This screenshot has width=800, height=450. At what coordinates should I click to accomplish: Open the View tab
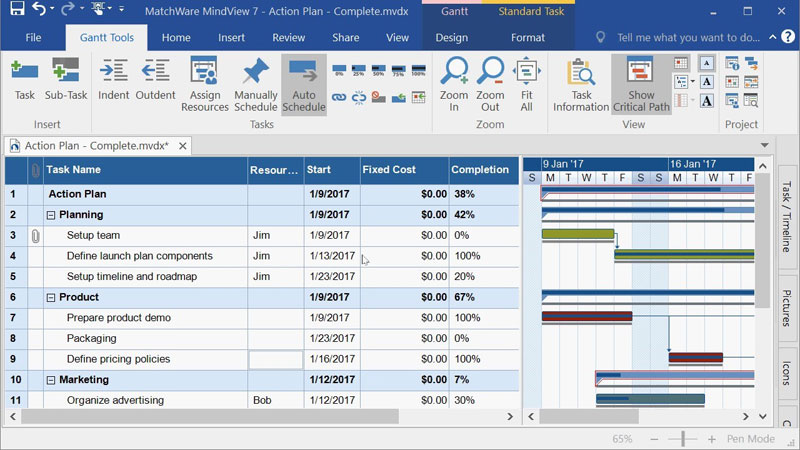tap(397, 37)
